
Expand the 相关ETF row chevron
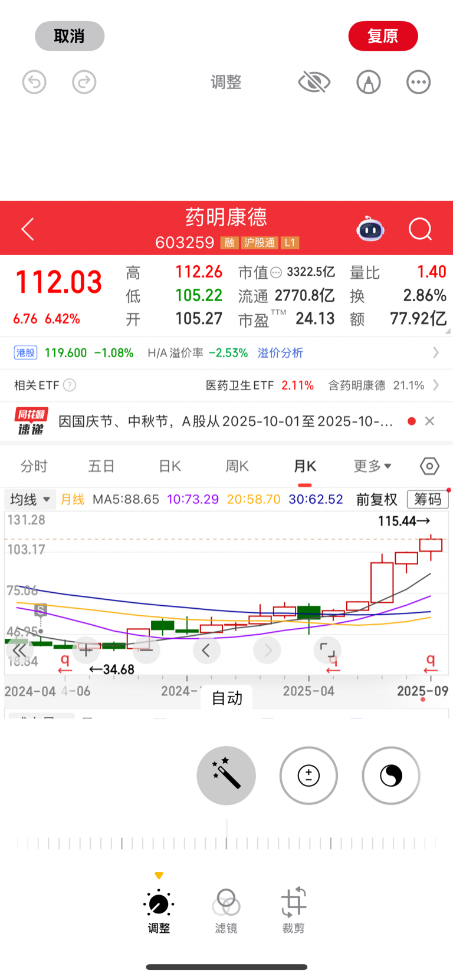click(436, 385)
